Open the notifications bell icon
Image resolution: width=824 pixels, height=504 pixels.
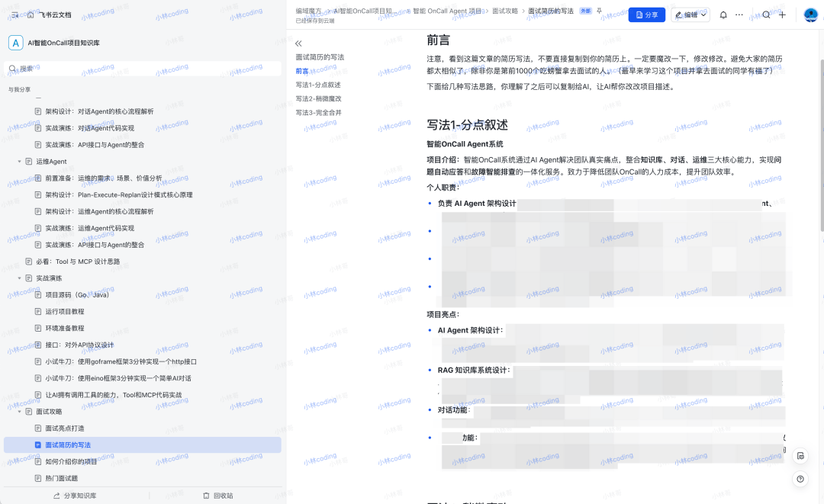(723, 14)
